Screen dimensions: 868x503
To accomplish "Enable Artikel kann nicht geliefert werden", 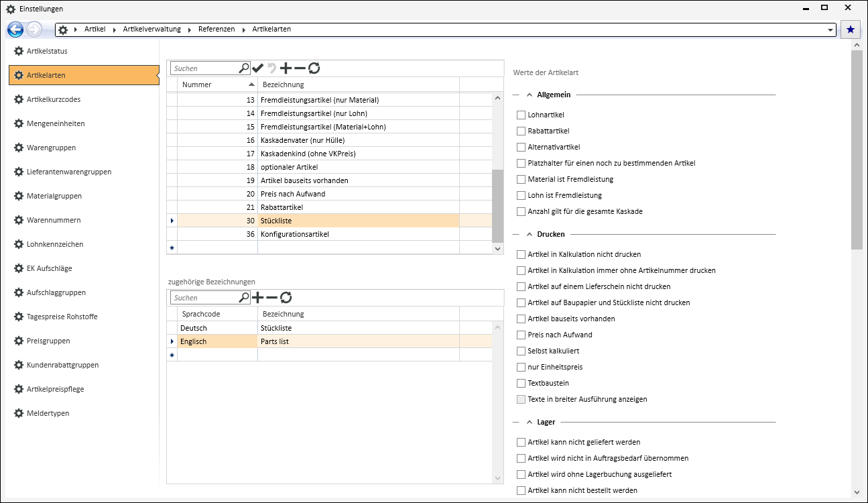I will pyautogui.click(x=521, y=442).
